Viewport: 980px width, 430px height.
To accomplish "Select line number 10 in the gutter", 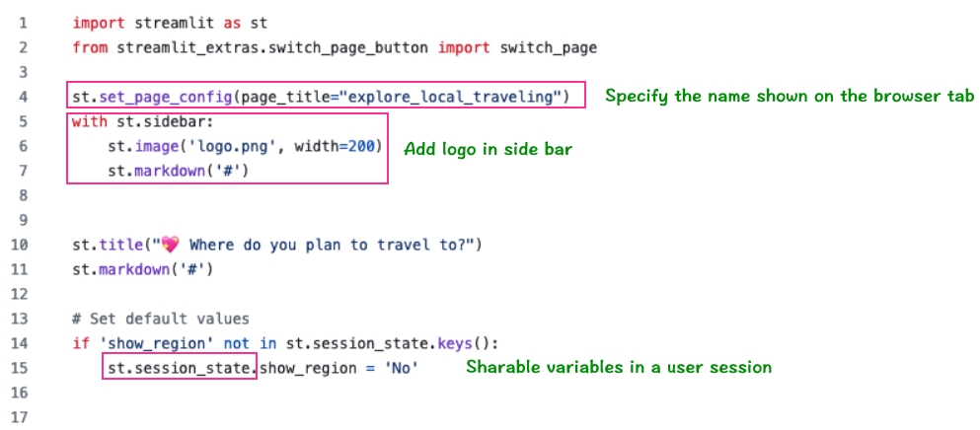I will pos(23,245).
